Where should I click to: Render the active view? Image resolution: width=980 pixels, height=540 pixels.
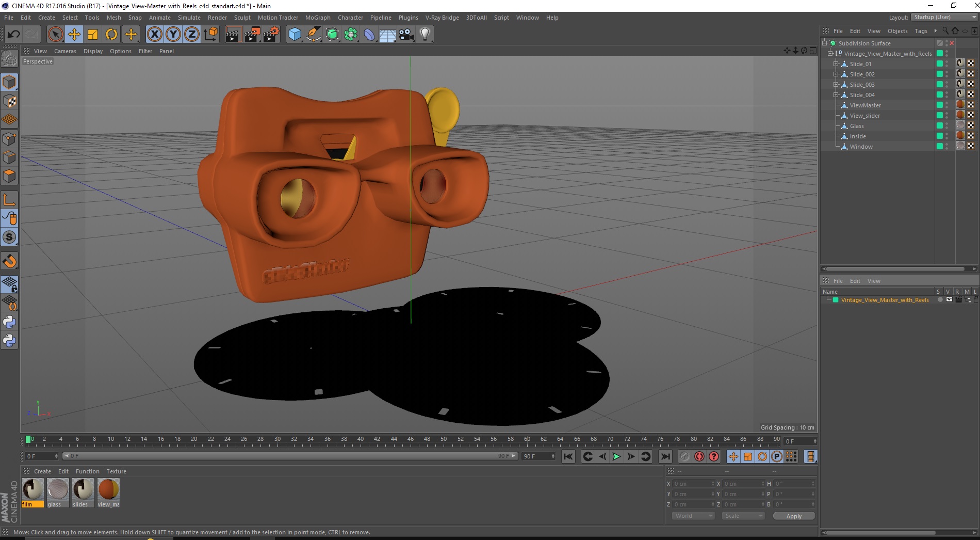pyautogui.click(x=233, y=35)
